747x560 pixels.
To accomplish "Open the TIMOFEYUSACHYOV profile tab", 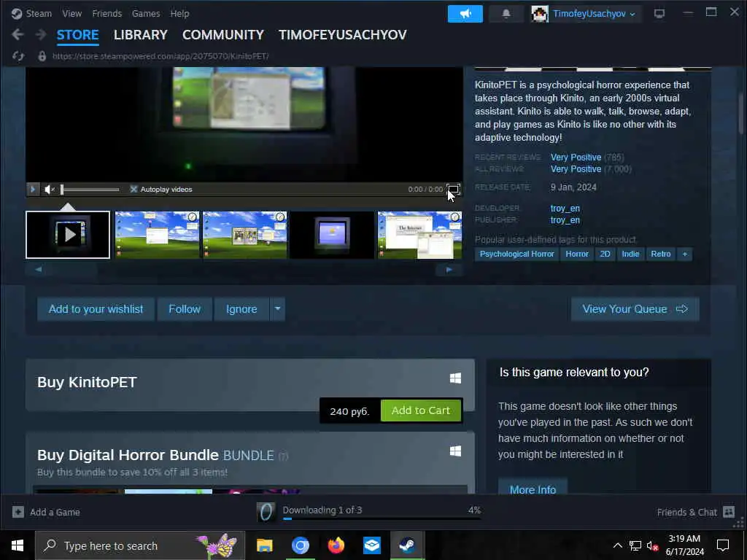I will pyautogui.click(x=343, y=35).
